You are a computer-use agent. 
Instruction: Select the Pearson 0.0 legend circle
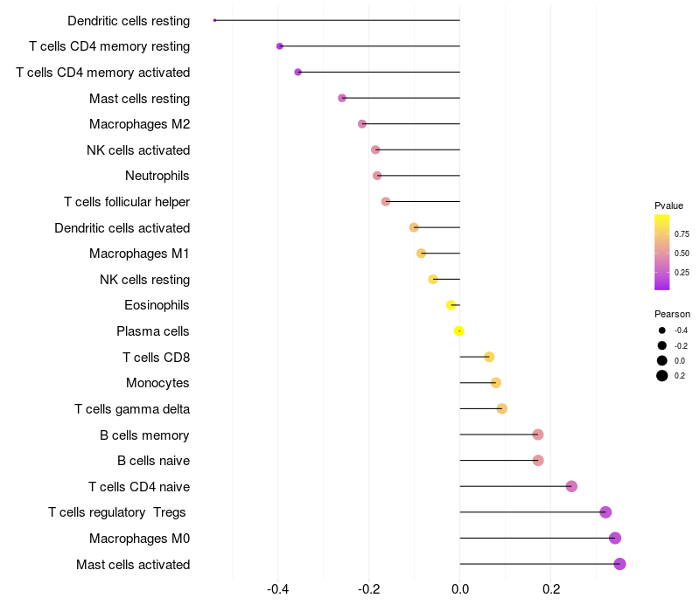[662, 361]
